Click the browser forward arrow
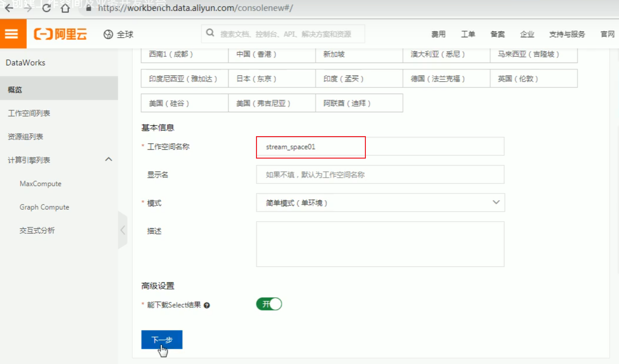Viewport: 619px width, 364px height. 28,8
